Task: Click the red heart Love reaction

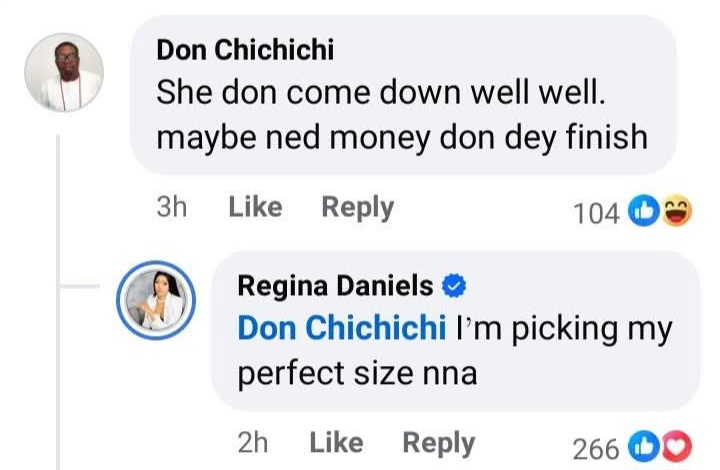Action: click(x=676, y=447)
